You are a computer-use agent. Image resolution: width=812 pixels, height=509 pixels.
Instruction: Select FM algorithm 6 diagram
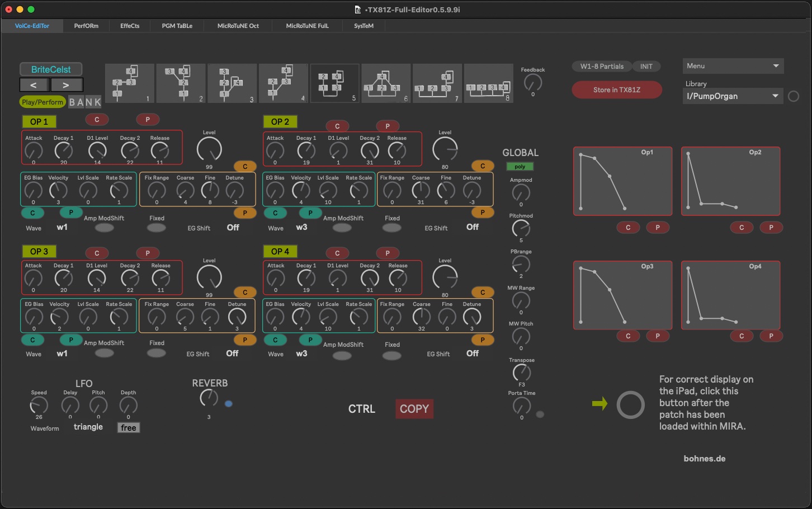(385, 83)
